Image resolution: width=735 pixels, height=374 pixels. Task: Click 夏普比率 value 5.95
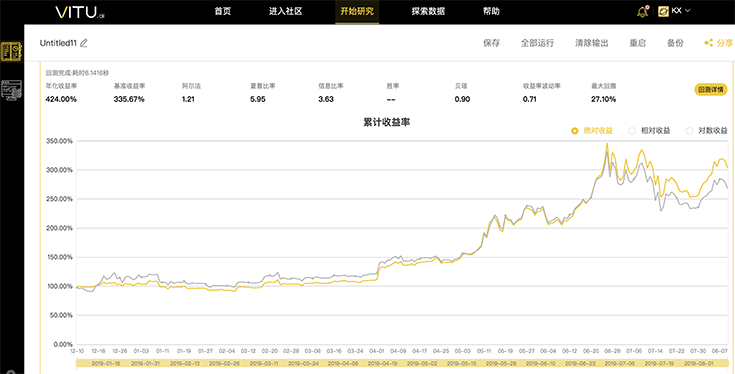click(x=257, y=99)
